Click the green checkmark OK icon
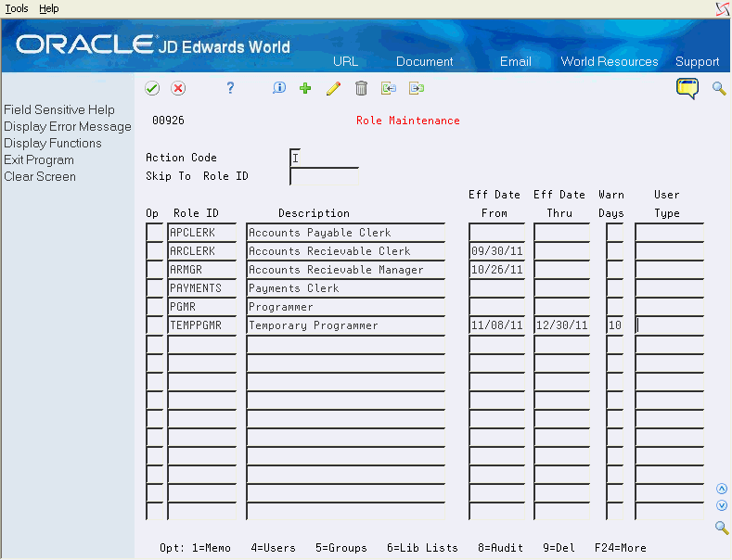Image resolution: width=732 pixels, height=560 pixels. pyautogui.click(x=152, y=88)
